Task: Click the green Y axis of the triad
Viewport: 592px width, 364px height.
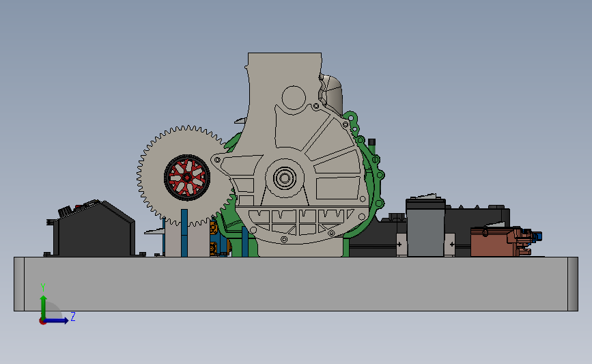Action: [x=44, y=308]
